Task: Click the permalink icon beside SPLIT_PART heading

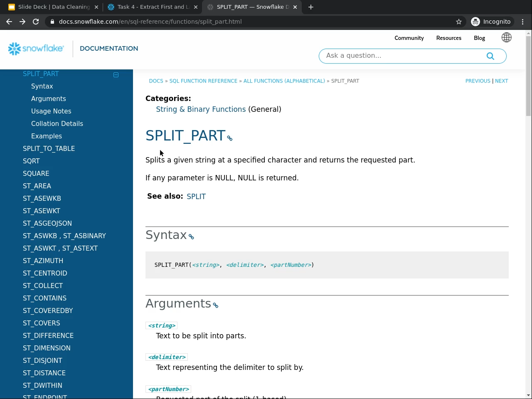Action: [230, 138]
